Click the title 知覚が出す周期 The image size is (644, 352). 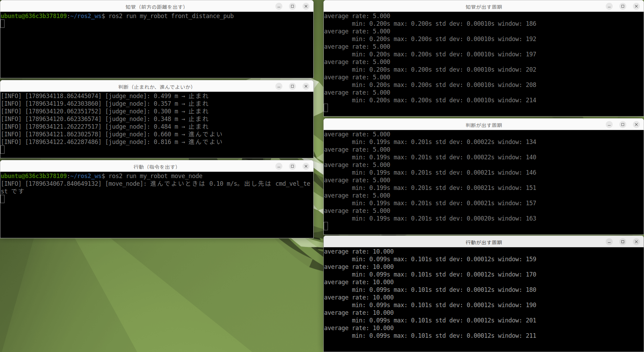pyautogui.click(x=484, y=7)
